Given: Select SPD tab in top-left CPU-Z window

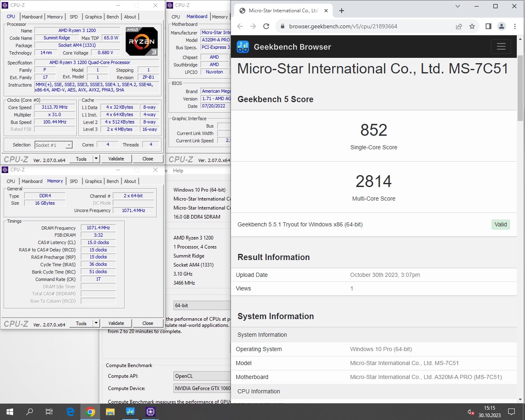Looking at the screenshot, I should pyautogui.click(x=74, y=17).
